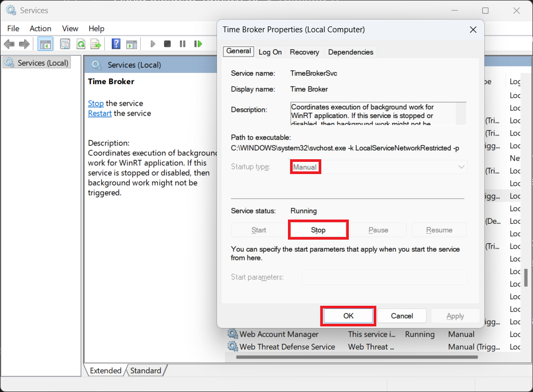Click the Stop Service square toolbar icon
Viewport: 533px width, 392px height.
pos(167,44)
